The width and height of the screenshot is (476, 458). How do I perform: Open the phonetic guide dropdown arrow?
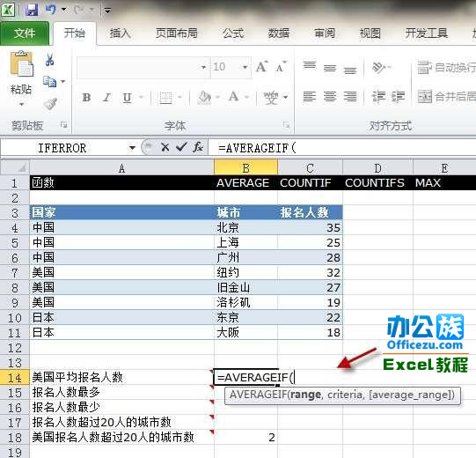tap(286, 98)
